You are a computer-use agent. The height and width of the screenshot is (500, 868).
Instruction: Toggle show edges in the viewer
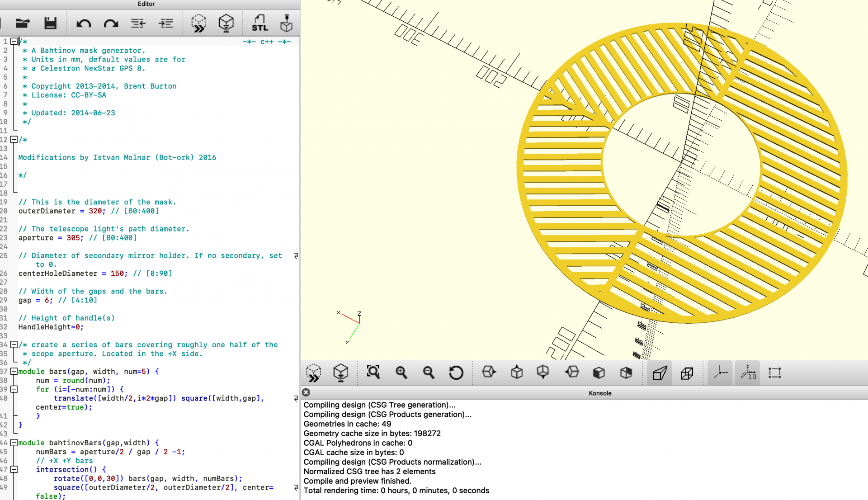[775, 373]
